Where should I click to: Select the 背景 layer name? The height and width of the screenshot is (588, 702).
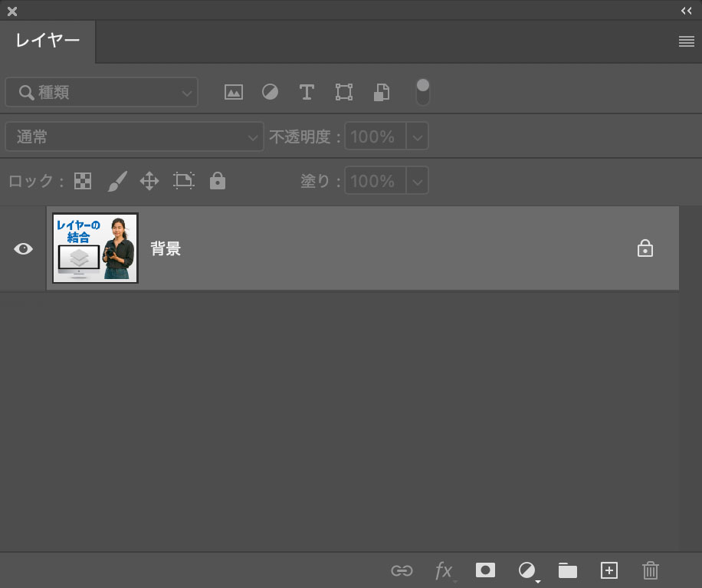(166, 248)
